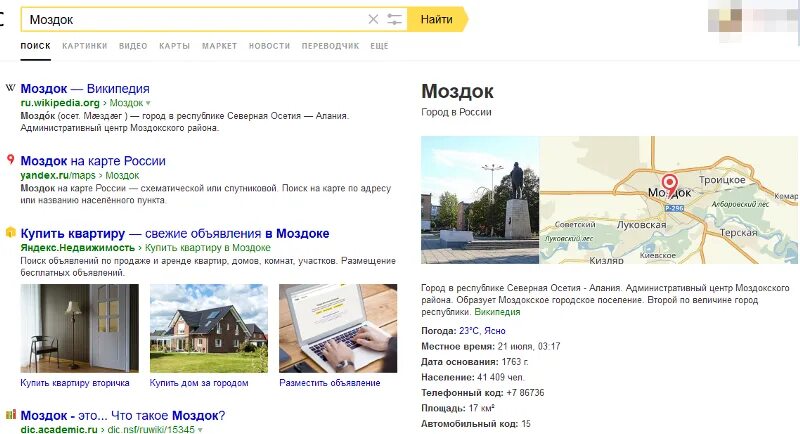The width and height of the screenshot is (800, 434).
Task: Open Моздок на карте России result
Action: [93, 161]
